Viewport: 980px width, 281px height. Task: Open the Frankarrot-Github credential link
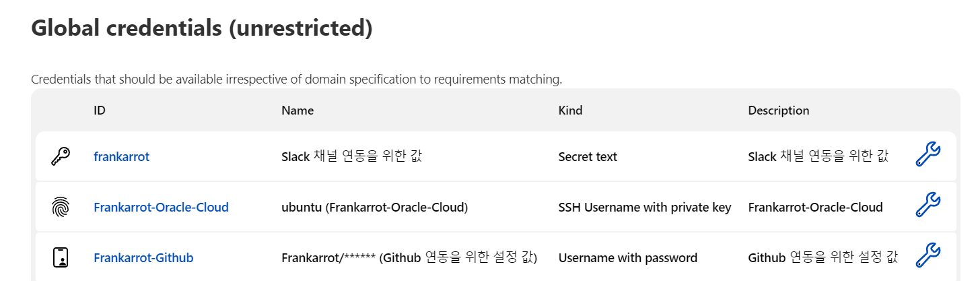tap(143, 257)
